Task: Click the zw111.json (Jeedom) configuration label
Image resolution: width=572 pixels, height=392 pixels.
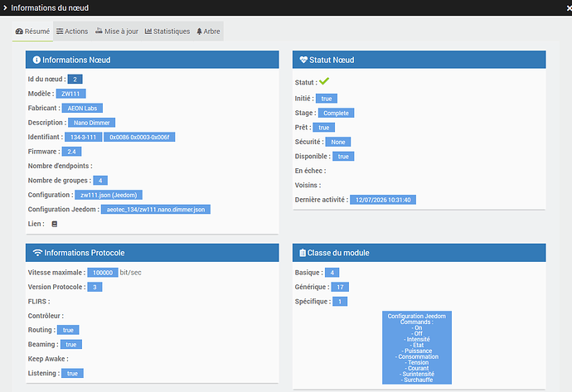Action: tap(109, 195)
